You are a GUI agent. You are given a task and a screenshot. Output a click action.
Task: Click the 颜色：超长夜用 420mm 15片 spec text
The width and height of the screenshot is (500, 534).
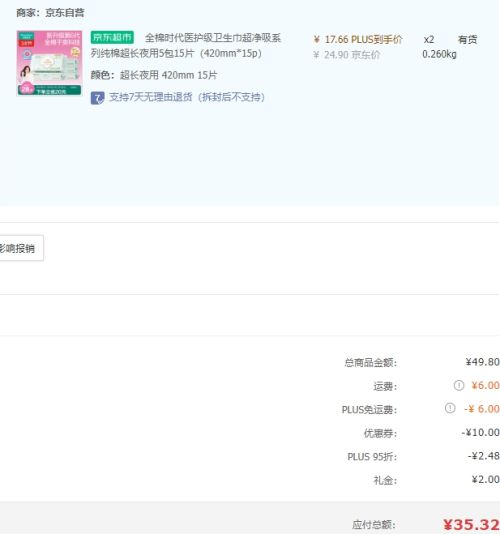point(154,75)
